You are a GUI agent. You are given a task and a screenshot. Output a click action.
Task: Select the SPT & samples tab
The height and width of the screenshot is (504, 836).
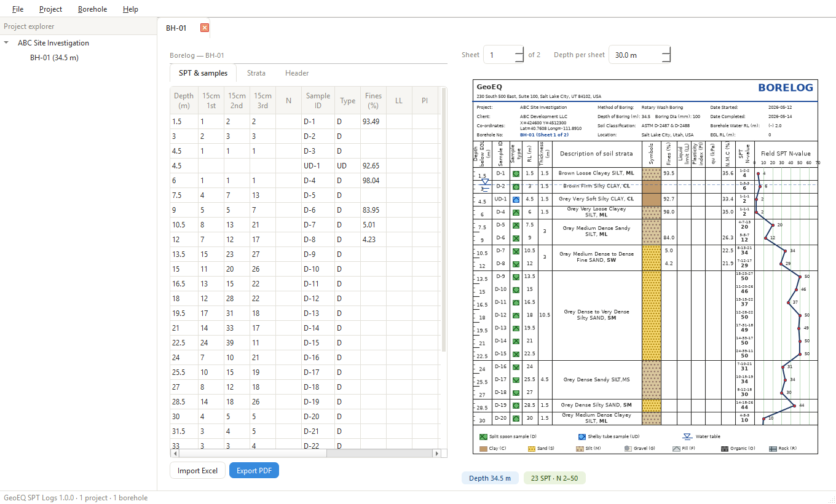point(203,73)
